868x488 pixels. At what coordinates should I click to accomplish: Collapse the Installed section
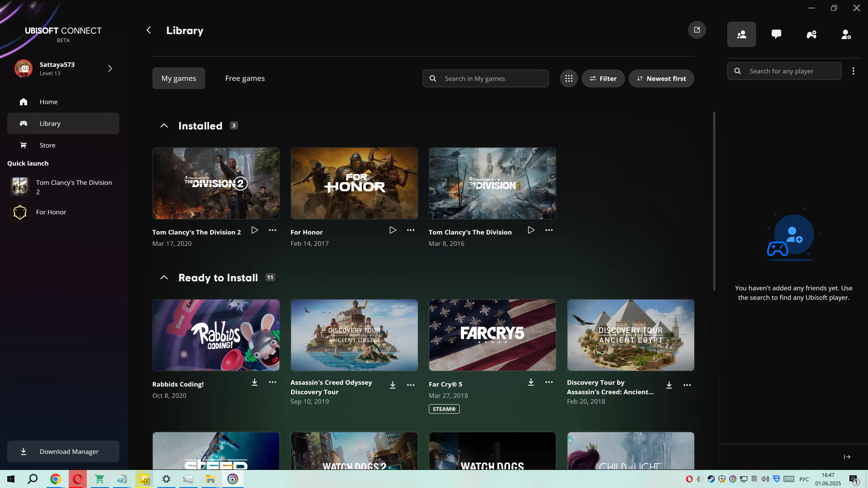click(x=164, y=126)
